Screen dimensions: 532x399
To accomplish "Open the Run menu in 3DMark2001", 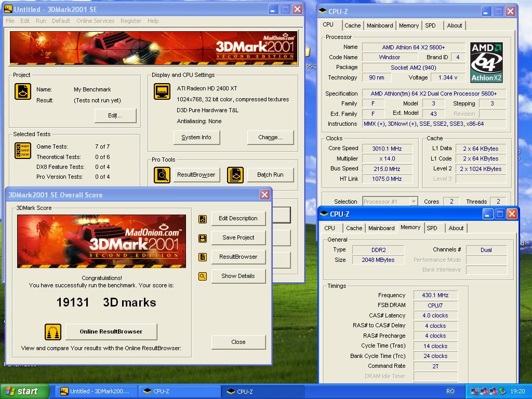I will 41,21.
